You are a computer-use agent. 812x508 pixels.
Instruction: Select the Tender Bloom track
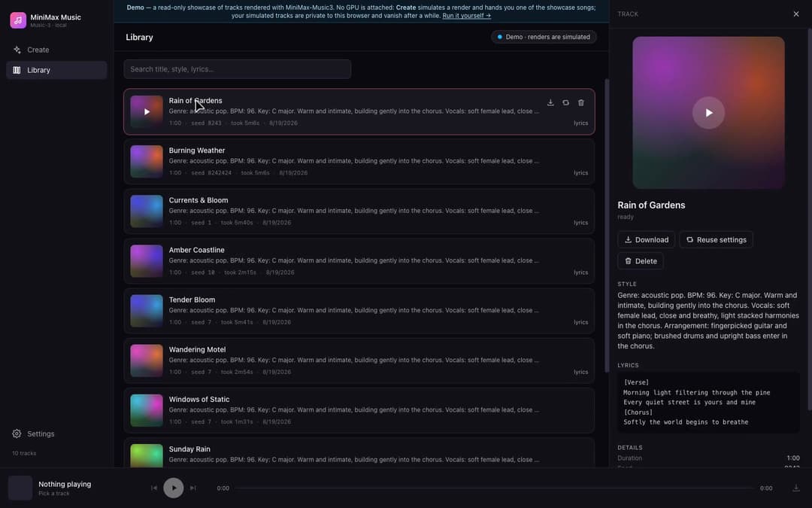(359, 311)
